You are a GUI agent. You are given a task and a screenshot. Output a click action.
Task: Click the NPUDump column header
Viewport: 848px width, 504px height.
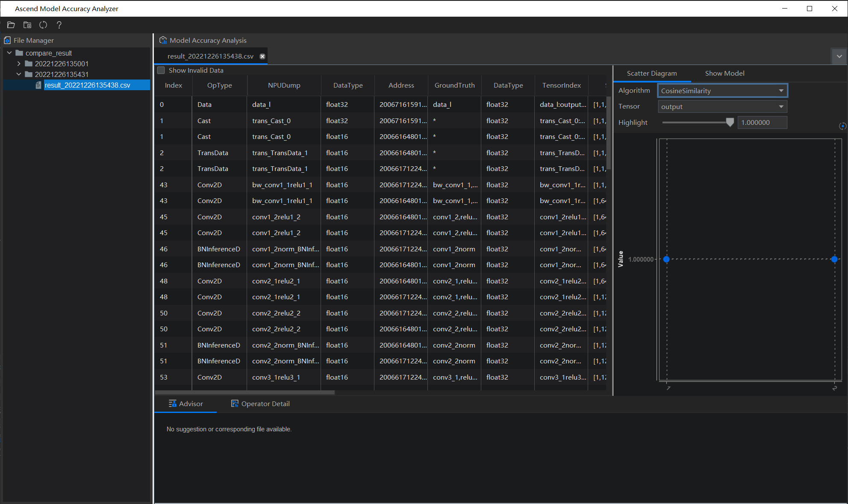(x=284, y=85)
